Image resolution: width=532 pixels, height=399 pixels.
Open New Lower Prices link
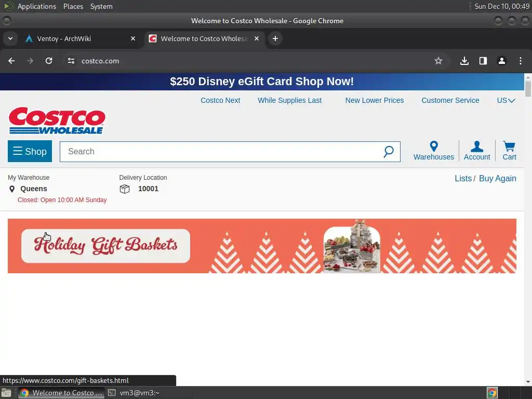(x=375, y=100)
